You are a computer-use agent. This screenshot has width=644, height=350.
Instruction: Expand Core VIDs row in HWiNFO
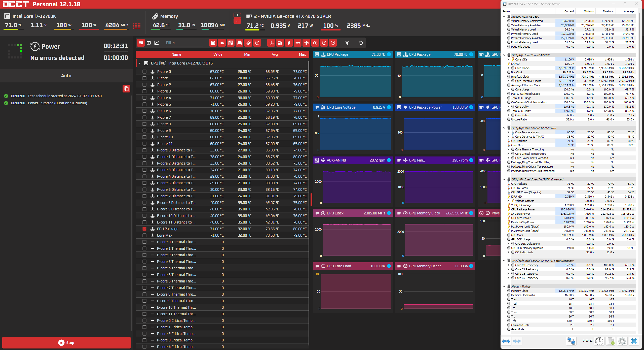[x=508, y=59]
